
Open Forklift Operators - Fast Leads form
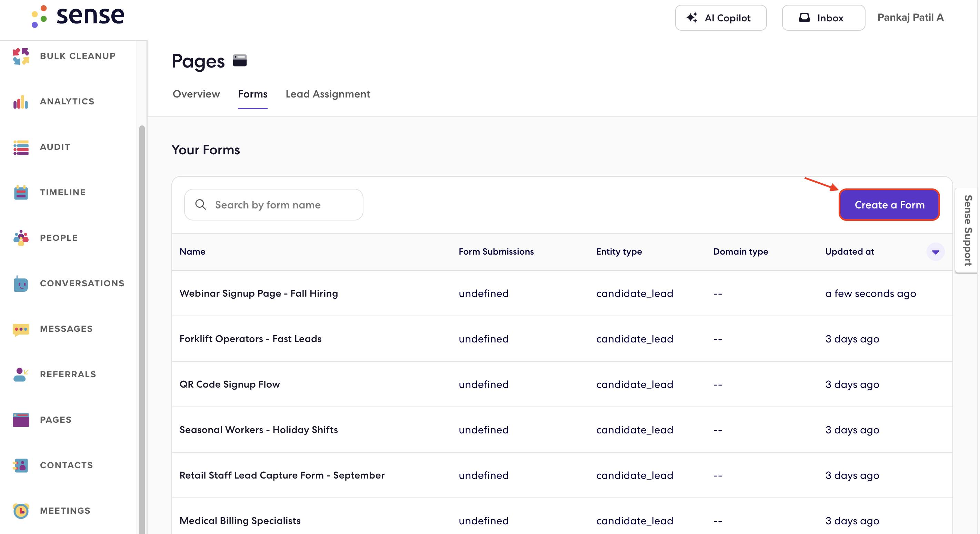point(250,339)
